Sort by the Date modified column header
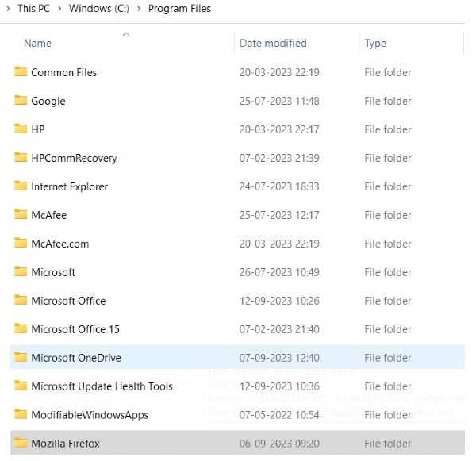Image resolution: width=476 pixels, height=461 pixels. click(x=273, y=43)
